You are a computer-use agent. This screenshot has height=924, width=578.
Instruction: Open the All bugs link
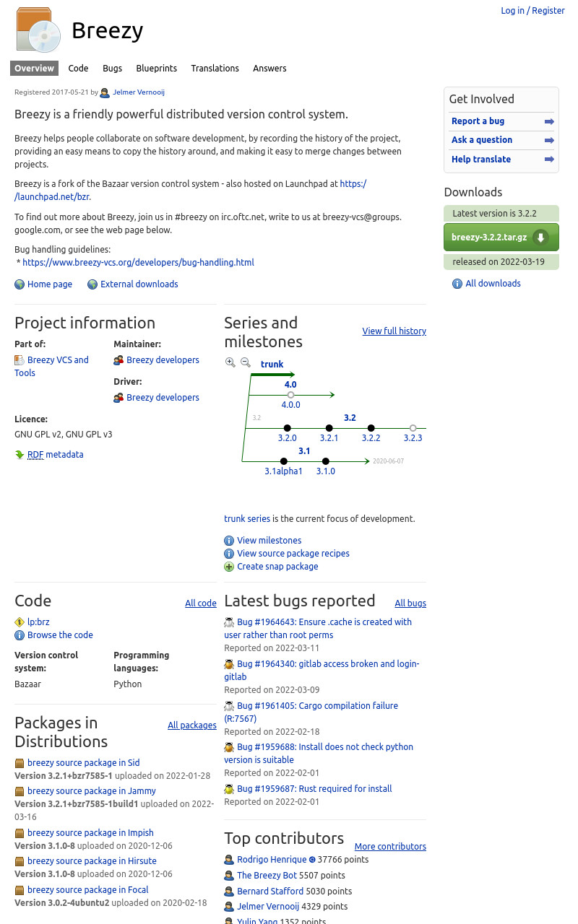click(410, 603)
